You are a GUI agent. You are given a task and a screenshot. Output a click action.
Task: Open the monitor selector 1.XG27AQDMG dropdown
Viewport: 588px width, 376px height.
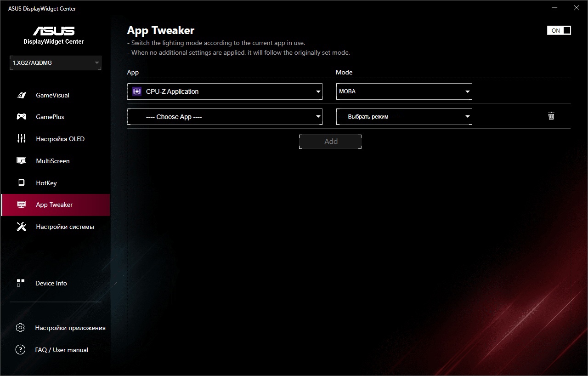(x=56, y=63)
